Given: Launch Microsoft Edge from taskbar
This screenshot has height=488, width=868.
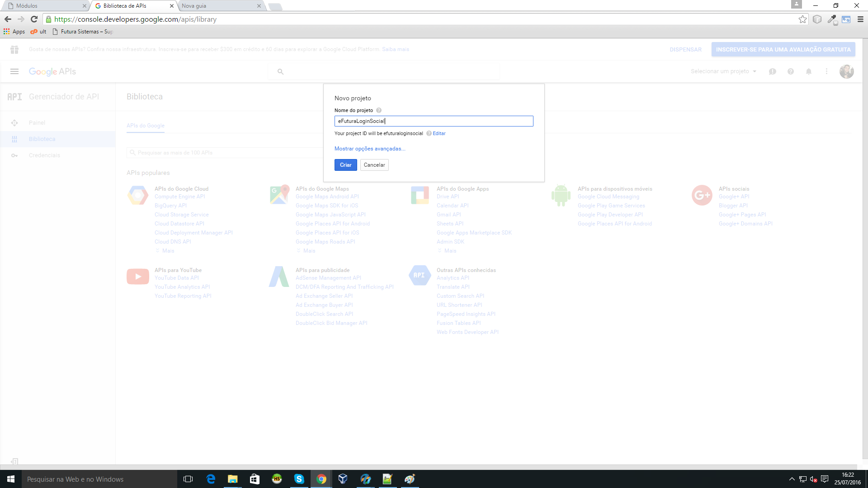Looking at the screenshot, I should 211,479.
